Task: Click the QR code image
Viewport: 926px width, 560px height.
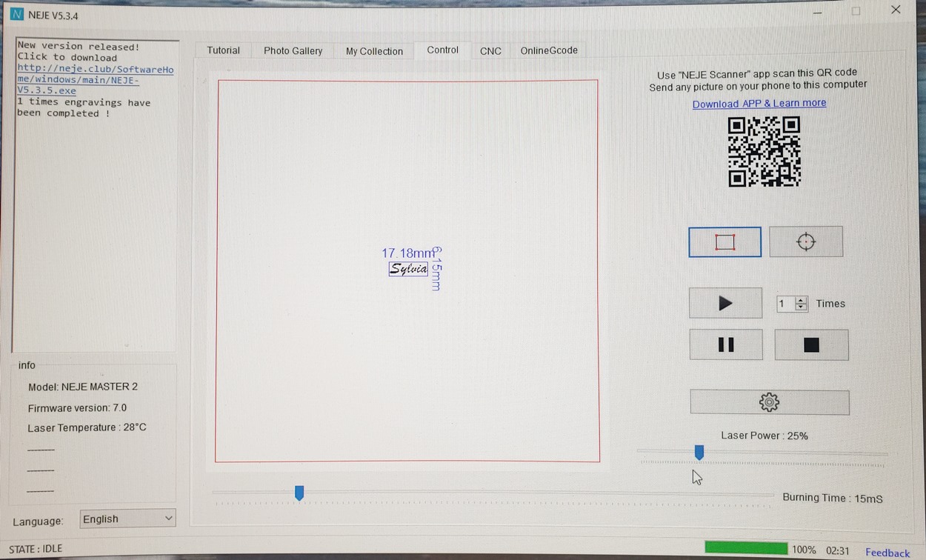Action: 764,152
